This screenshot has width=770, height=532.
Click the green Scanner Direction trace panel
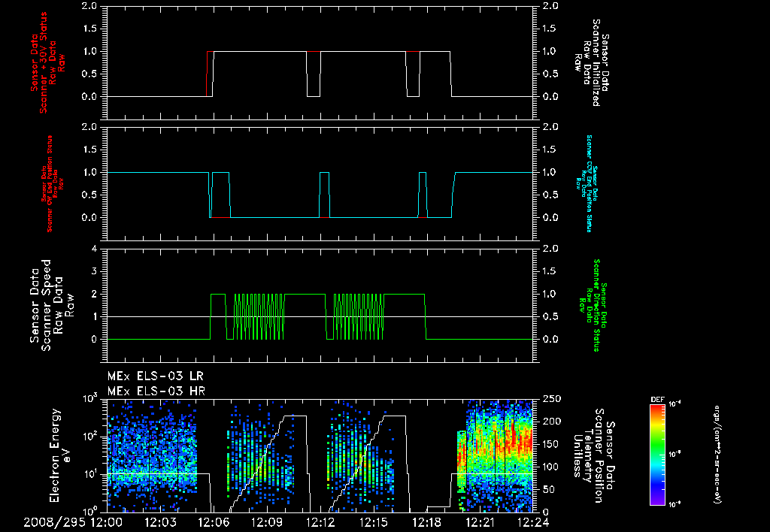pyautogui.click(x=320, y=305)
